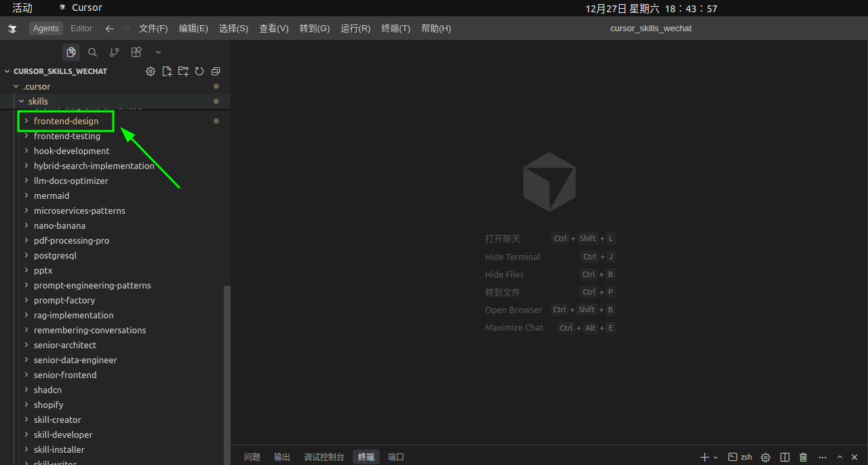Click the back navigation arrow
Screen dimensions: 868x465
click(x=109, y=29)
